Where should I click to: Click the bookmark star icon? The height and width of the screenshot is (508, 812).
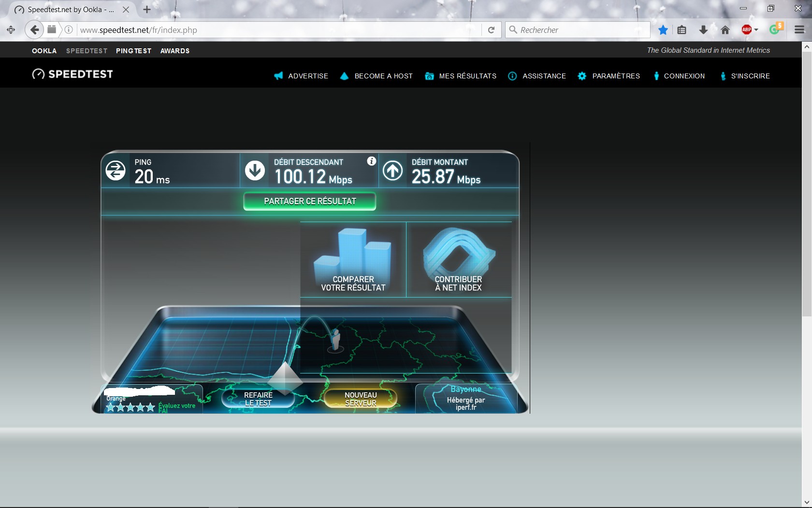pos(663,30)
